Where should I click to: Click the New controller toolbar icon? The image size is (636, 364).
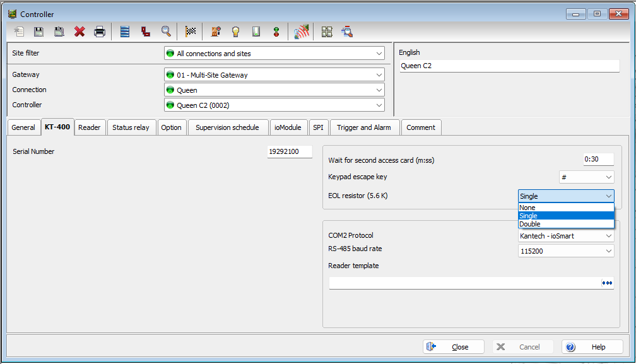(19, 32)
